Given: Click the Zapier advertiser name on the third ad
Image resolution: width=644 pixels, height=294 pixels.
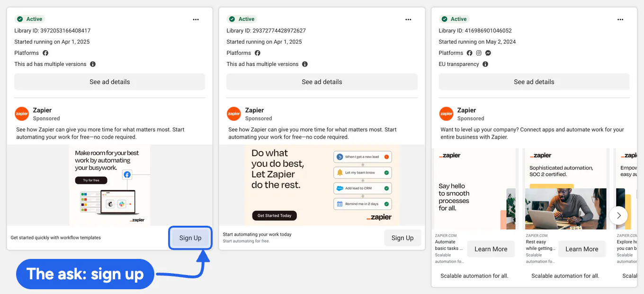Looking at the screenshot, I should pos(466,110).
